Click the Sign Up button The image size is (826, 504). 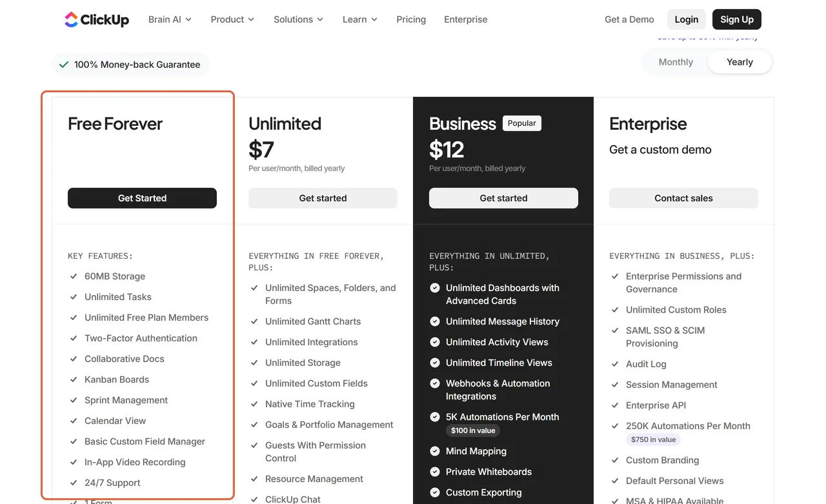pyautogui.click(x=737, y=19)
